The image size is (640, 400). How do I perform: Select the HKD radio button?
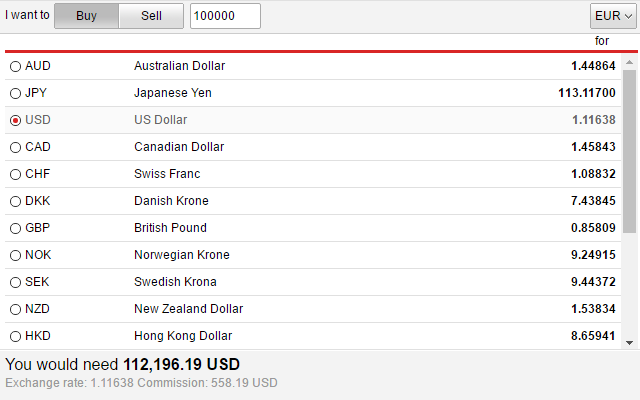tap(16, 336)
